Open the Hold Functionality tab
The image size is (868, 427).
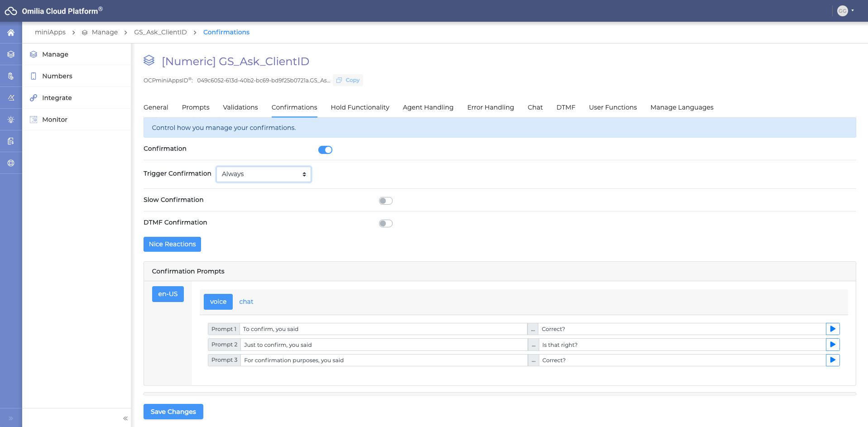coord(360,107)
